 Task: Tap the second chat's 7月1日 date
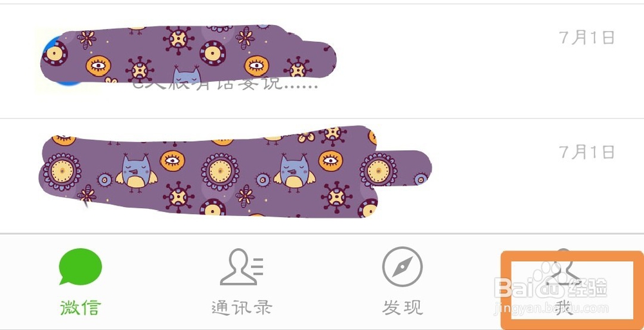[587, 153]
